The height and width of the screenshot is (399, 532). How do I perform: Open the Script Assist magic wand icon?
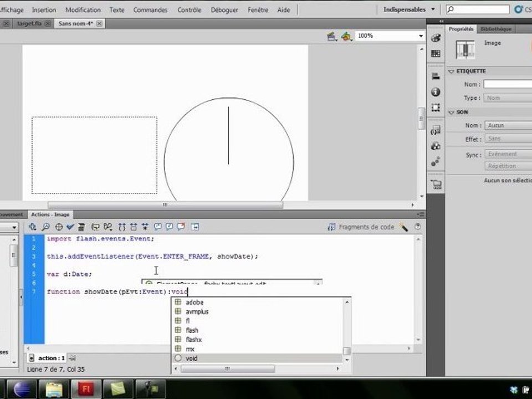coord(403,227)
